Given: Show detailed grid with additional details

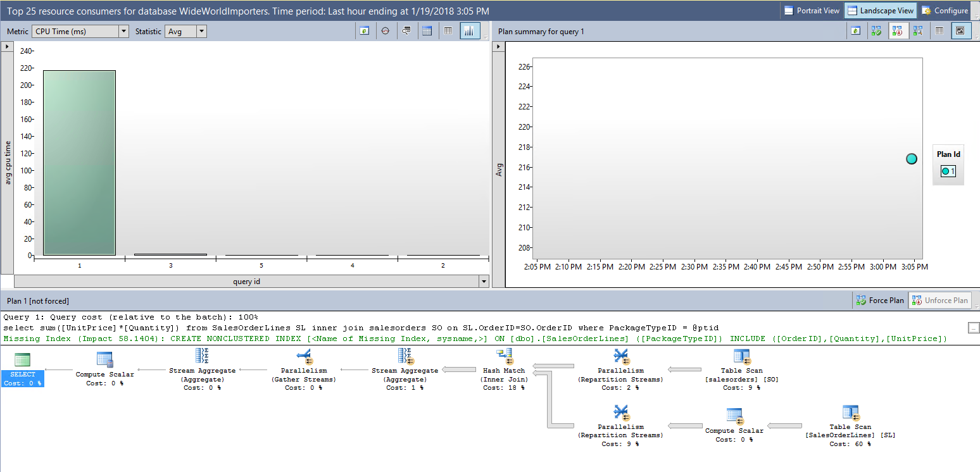Looking at the screenshot, I should tap(427, 31).
